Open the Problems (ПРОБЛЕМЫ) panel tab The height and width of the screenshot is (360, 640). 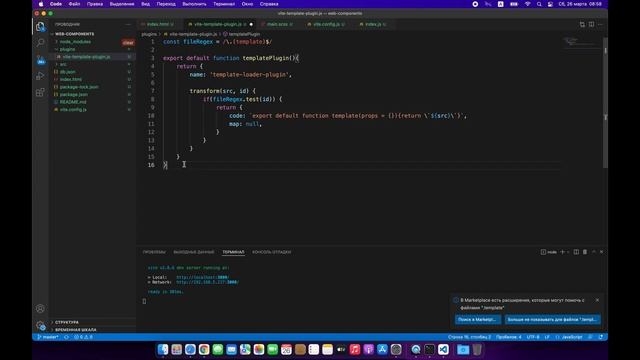[x=154, y=252]
